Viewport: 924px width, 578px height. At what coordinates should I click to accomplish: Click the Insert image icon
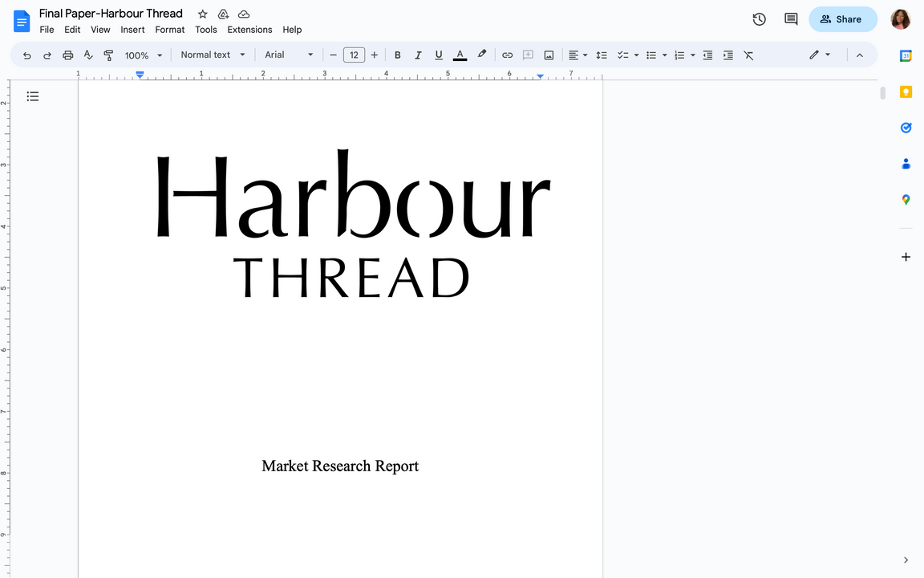[x=549, y=55]
